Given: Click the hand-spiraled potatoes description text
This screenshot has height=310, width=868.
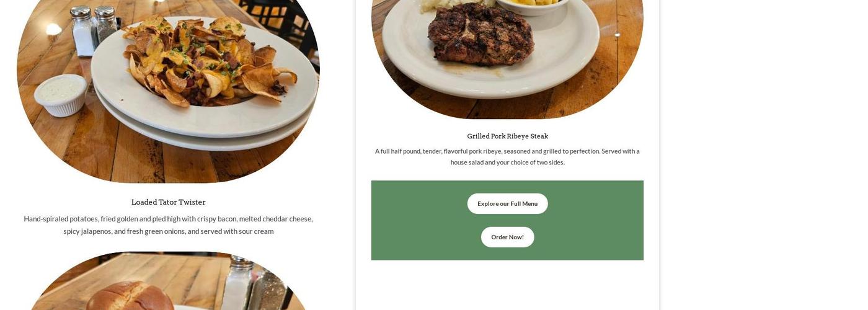Looking at the screenshot, I should 168,225.
